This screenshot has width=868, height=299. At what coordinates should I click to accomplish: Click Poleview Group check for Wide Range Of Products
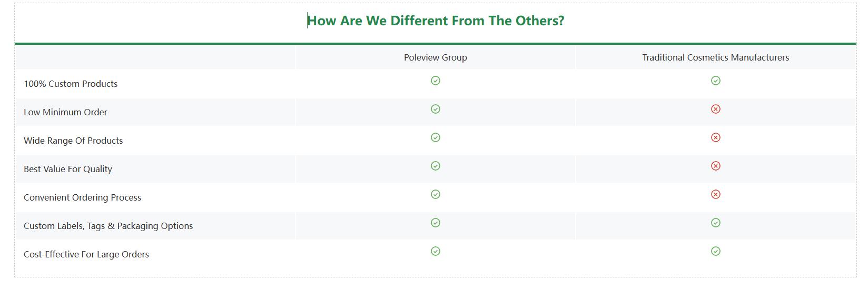point(436,137)
